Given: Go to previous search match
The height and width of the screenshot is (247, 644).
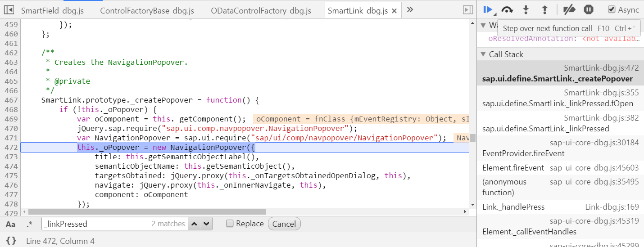Looking at the screenshot, I should [194, 224].
